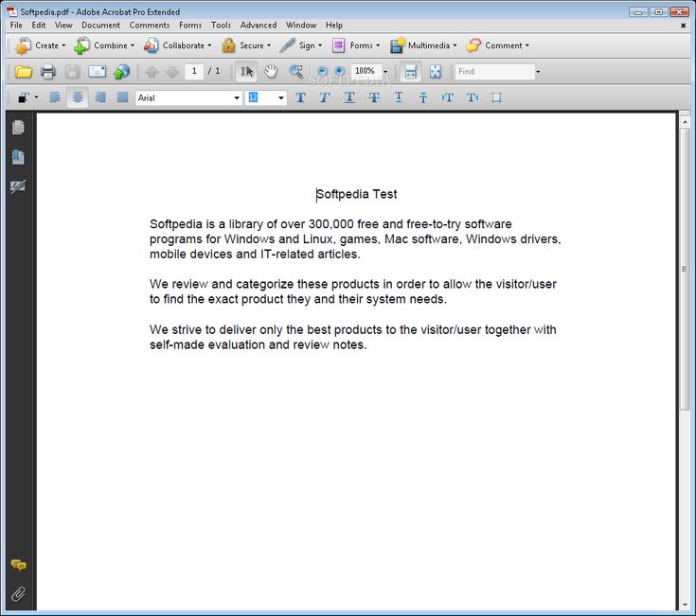Click the superscript T icon
696x616 pixels.
coord(399,97)
